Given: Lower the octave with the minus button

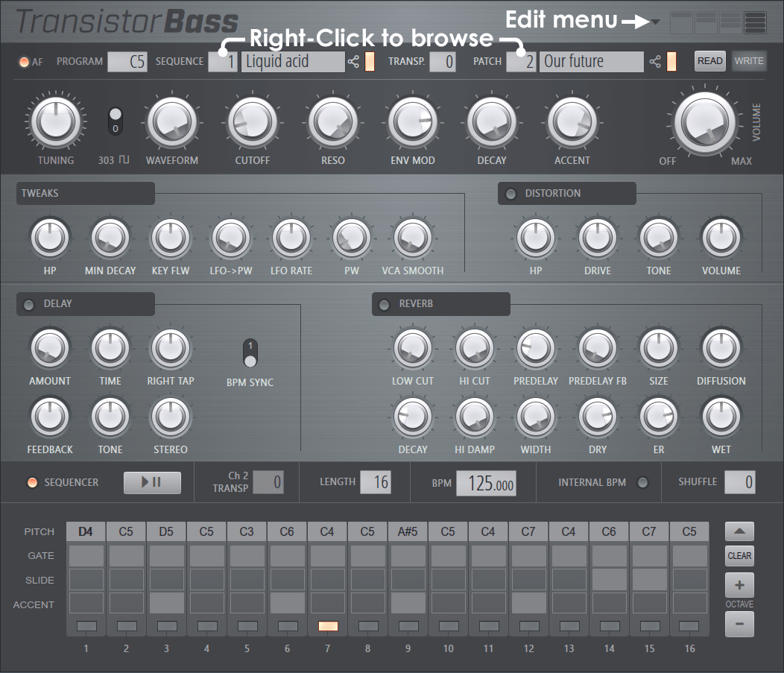Looking at the screenshot, I should click(739, 624).
